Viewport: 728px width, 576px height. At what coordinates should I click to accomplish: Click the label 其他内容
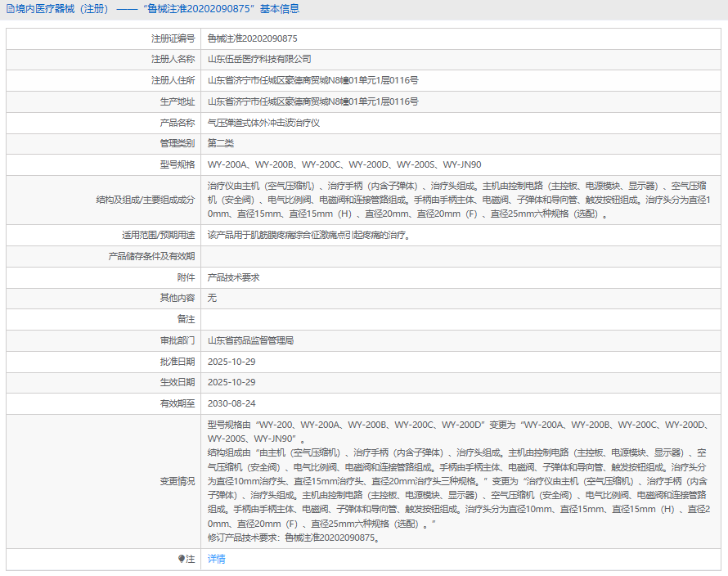pos(178,298)
